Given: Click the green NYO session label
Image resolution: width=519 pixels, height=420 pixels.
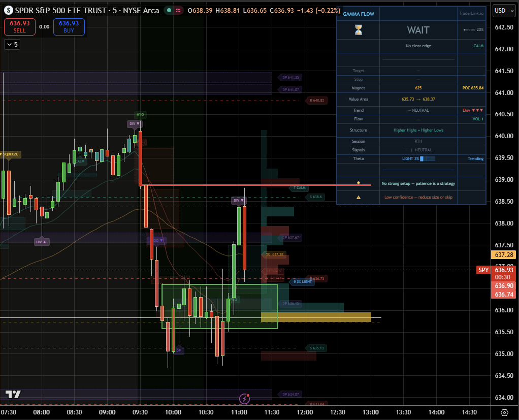Looking at the screenshot, I should click(140, 114).
